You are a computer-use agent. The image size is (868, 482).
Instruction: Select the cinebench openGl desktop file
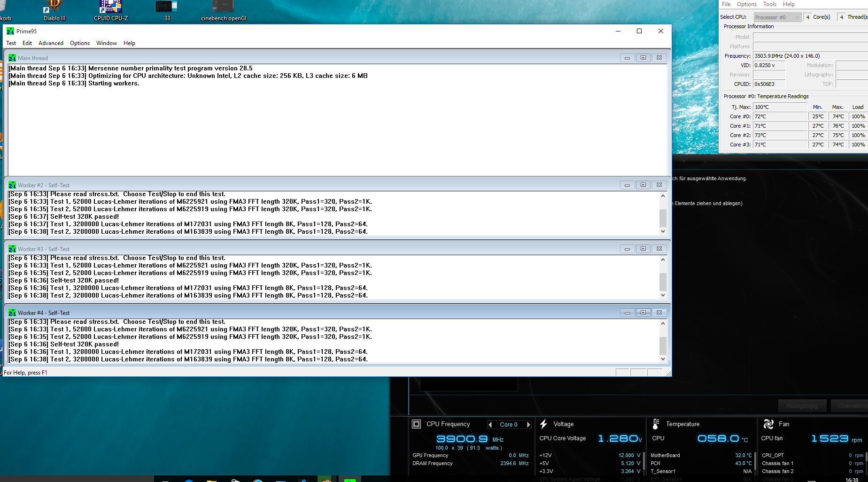click(224, 10)
